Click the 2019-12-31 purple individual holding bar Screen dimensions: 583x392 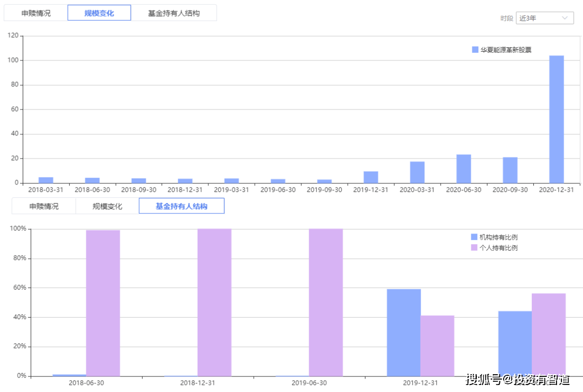click(437, 346)
